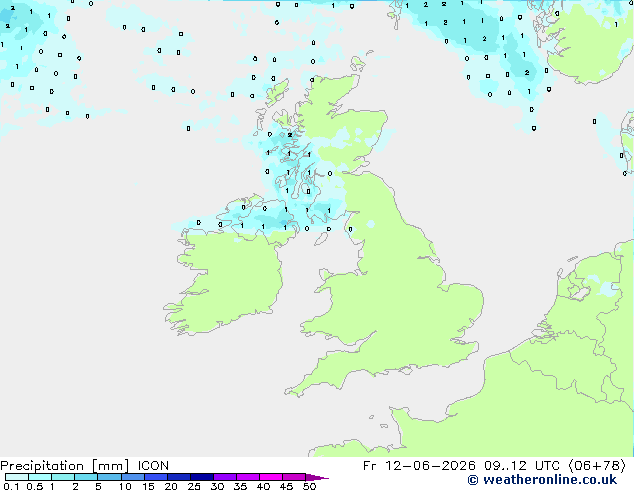Click the 25–30 mm dark blue swatch

click(x=201, y=477)
